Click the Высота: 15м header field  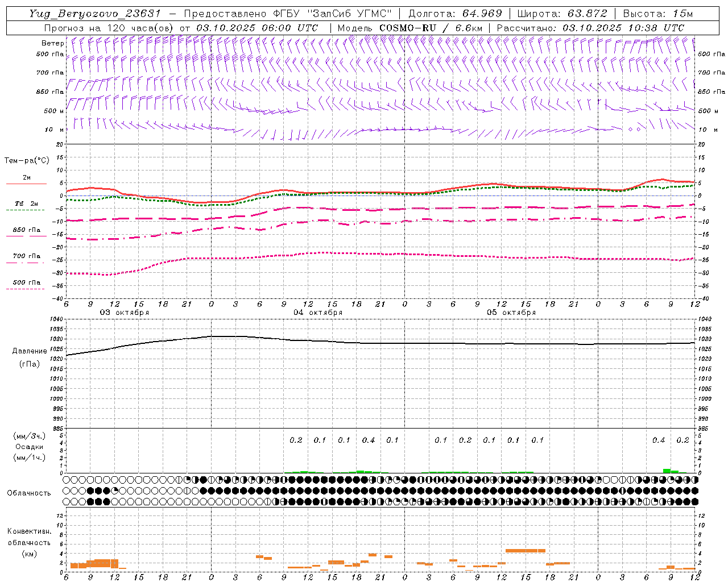coord(658,14)
